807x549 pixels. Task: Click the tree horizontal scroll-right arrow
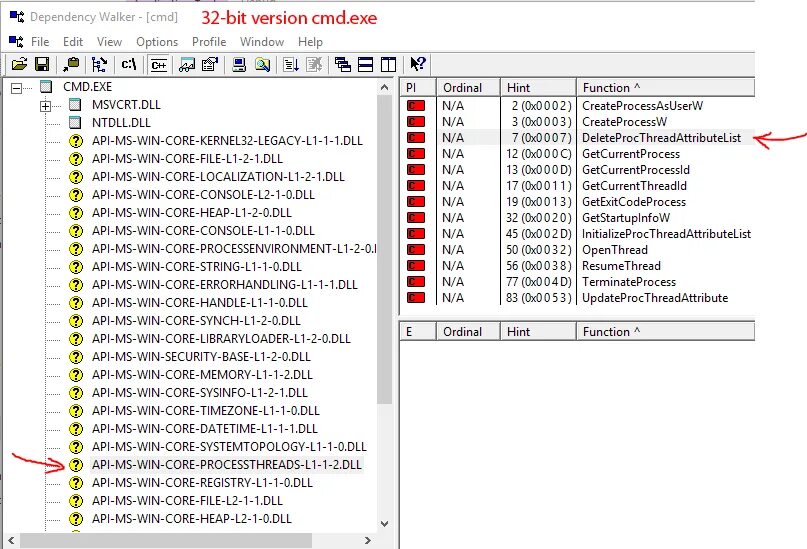point(367,541)
